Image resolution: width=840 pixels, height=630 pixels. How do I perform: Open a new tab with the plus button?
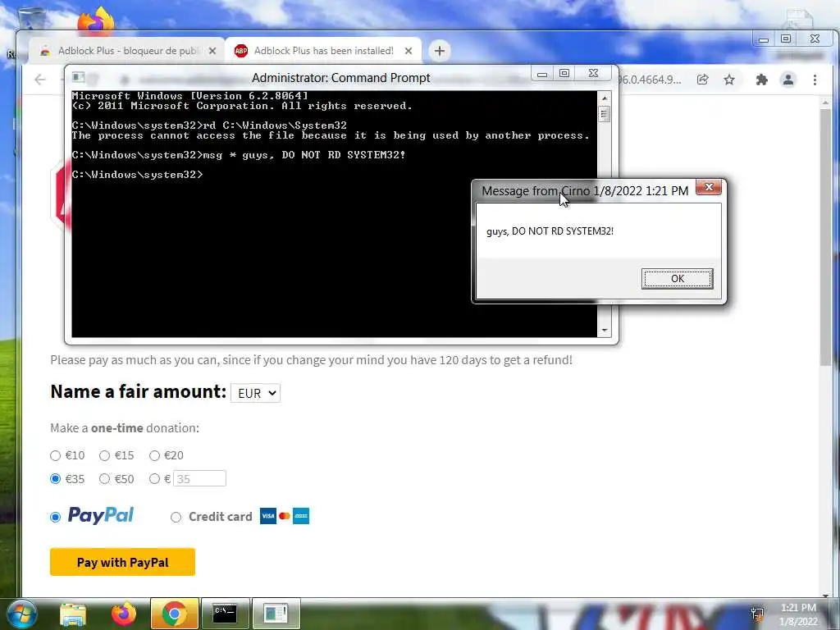coord(440,51)
